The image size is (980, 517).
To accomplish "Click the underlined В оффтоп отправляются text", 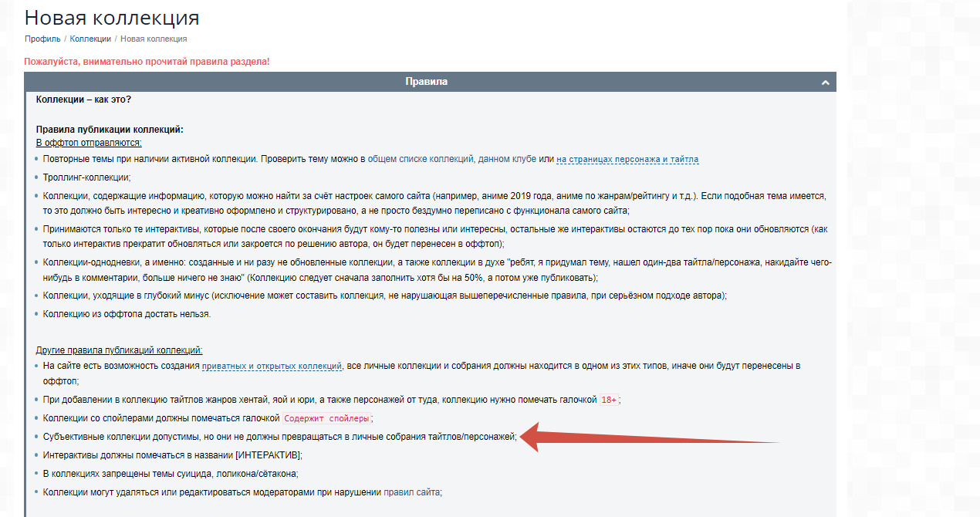I will (x=89, y=143).
